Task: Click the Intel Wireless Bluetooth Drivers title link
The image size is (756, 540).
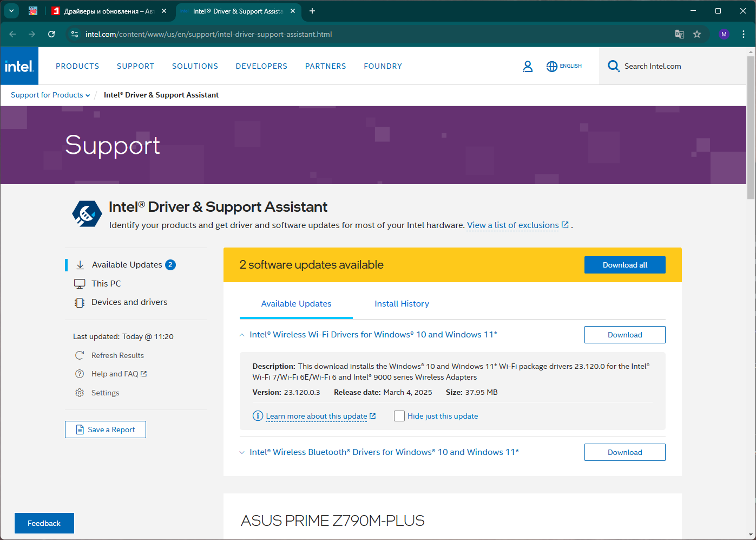Action: [x=384, y=452]
